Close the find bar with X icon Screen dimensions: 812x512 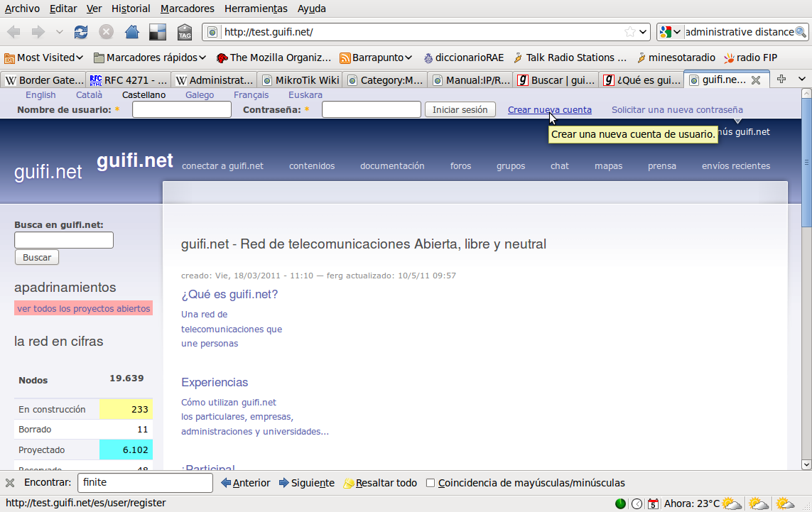10,483
